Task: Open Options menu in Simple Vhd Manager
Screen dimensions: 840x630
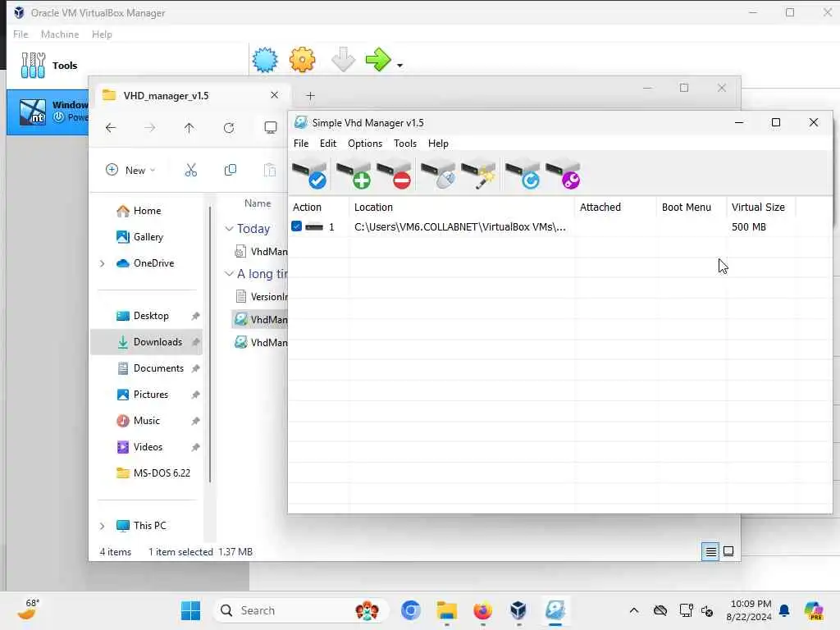Action: pos(365,144)
